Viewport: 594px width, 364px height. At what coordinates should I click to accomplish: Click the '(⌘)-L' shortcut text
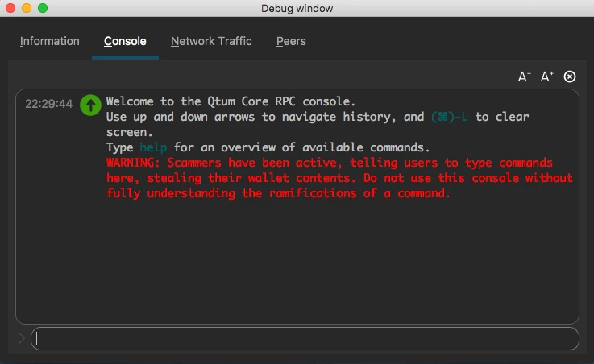point(449,117)
